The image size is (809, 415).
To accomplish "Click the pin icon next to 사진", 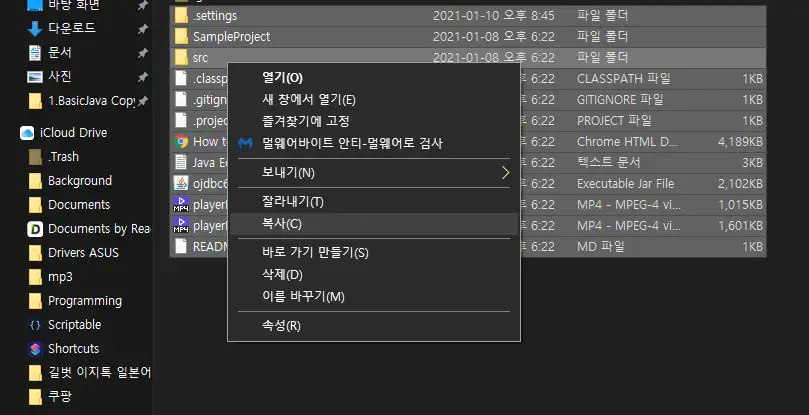I will pyautogui.click(x=142, y=77).
